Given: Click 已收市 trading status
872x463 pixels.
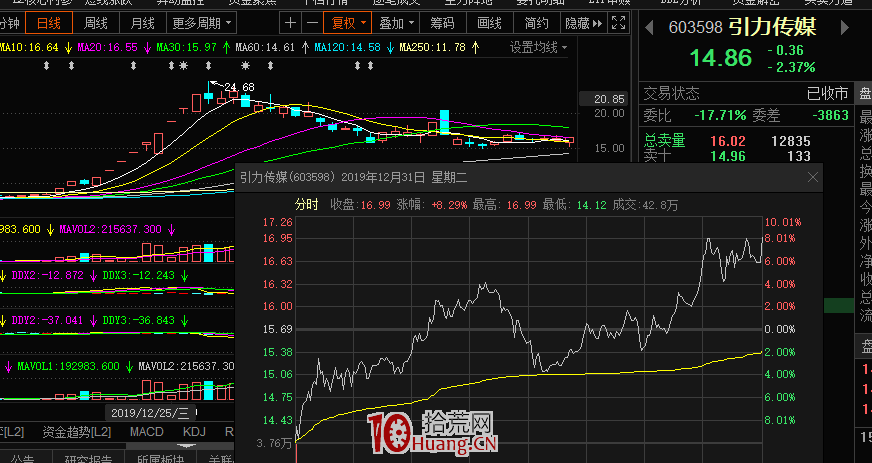Looking at the screenshot, I should tap(827, 93).
